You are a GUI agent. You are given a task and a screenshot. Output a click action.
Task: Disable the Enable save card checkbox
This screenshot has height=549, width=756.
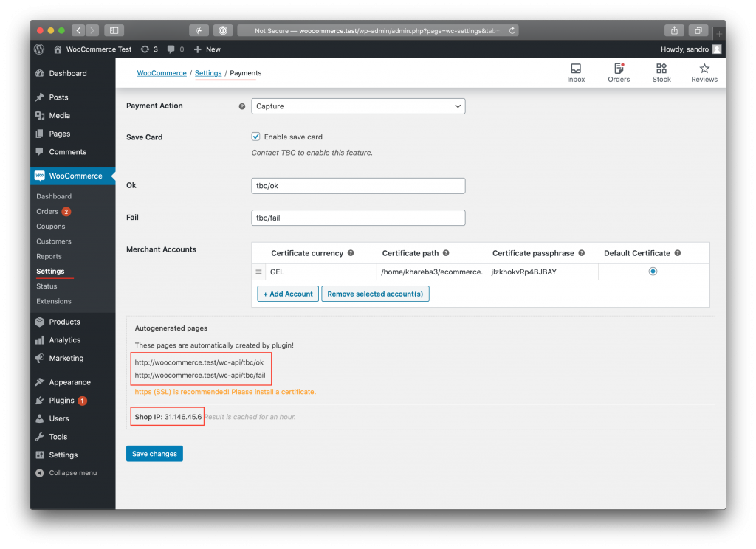[x=255, y=137]
